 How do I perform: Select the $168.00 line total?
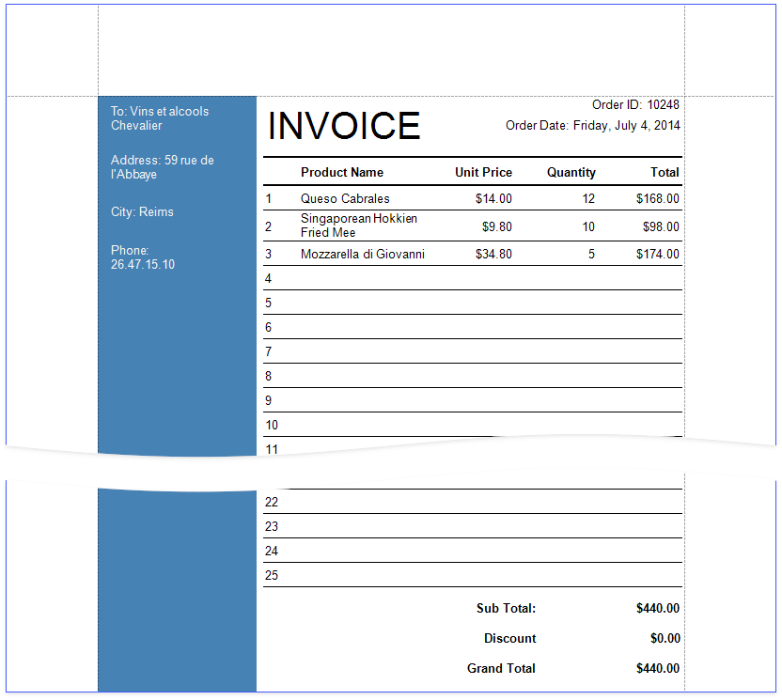click(x=657, y=198)
